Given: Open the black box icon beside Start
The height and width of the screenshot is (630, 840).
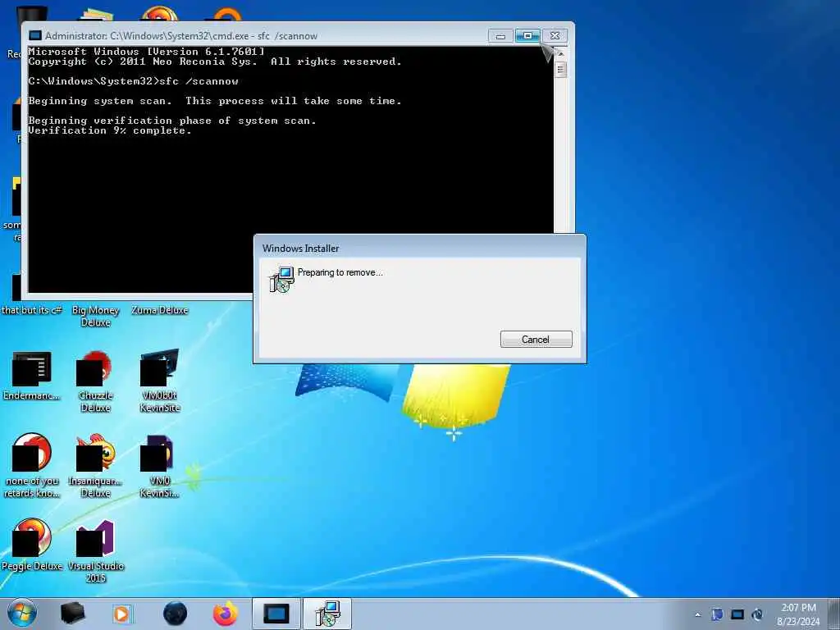Looking at the screenshot, I should tap(72, 614).
